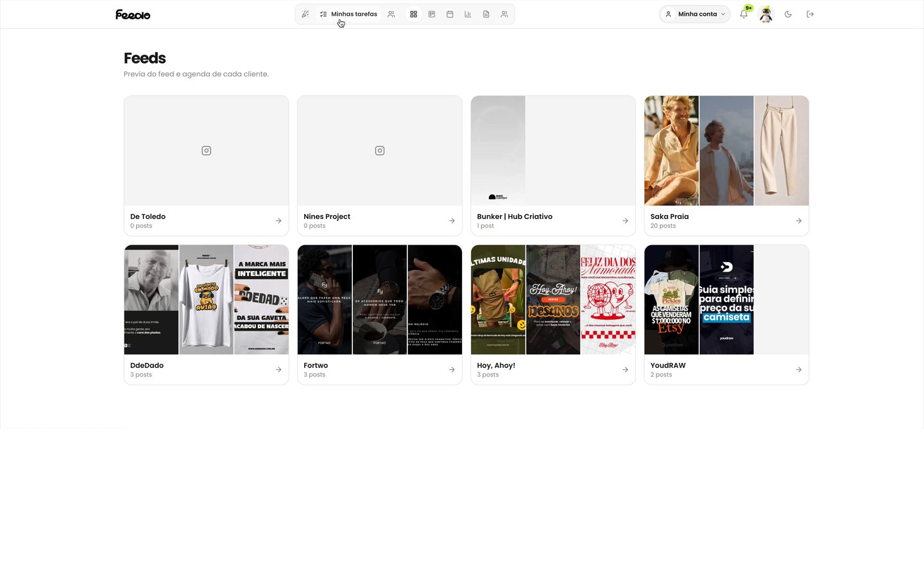Click the Hoy, Ahoy! Destinos thumbnail
This screenshot has width=924, height=578.
click(553, 300)
